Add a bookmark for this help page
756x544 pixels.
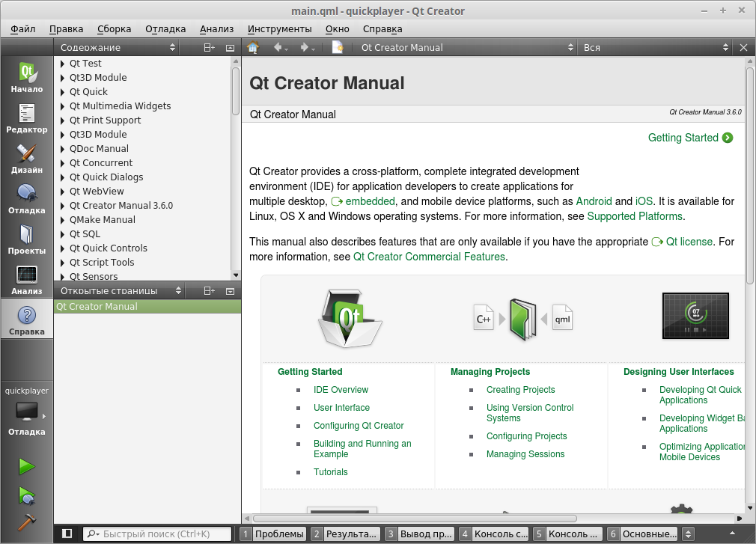pos(338,47)
